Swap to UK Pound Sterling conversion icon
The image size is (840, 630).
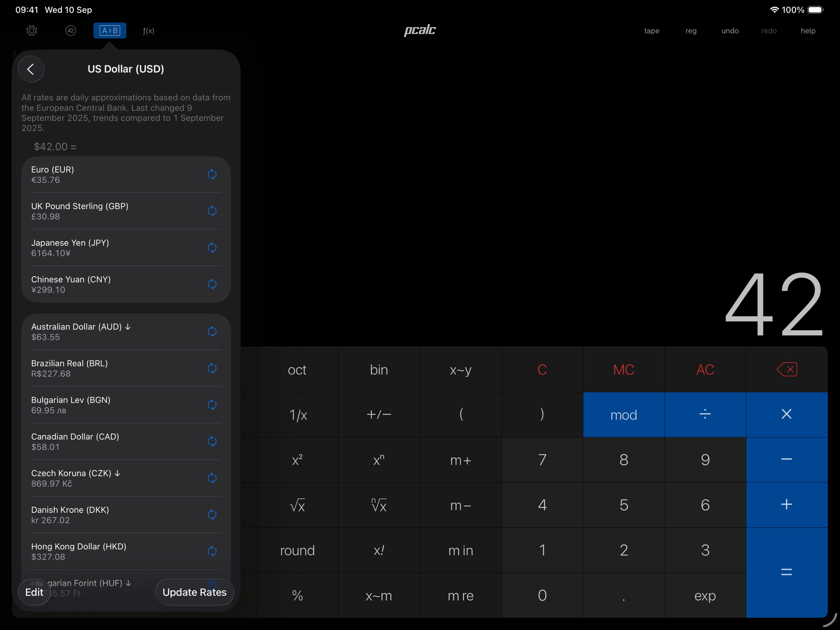point(212,211)
